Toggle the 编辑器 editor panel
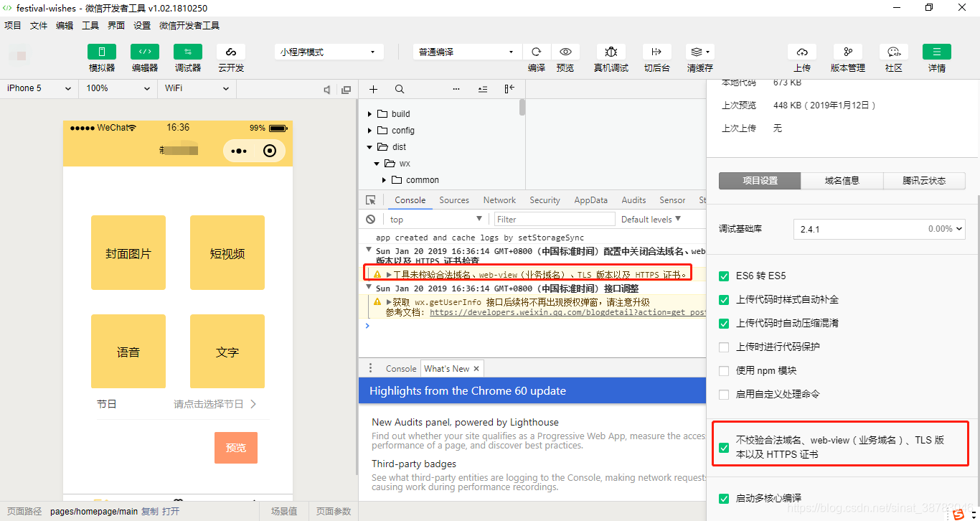This screenshot has width=980, height=521. coord(145,52)
